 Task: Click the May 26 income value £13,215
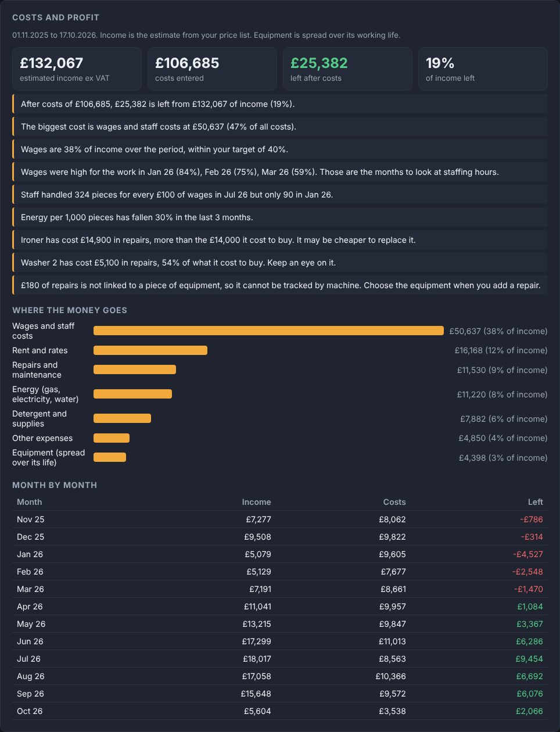click(257, 624)
